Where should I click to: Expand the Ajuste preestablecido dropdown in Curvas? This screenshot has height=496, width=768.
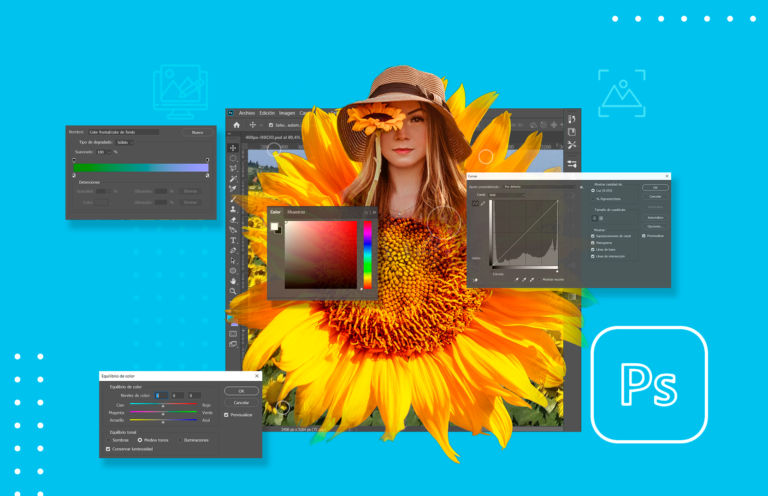pos(537,187)
